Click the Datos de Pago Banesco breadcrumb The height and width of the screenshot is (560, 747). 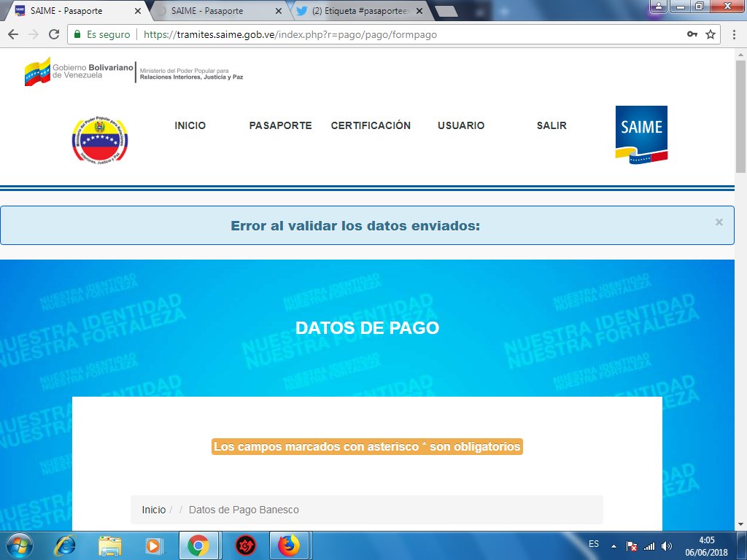(x=244, y=510)
